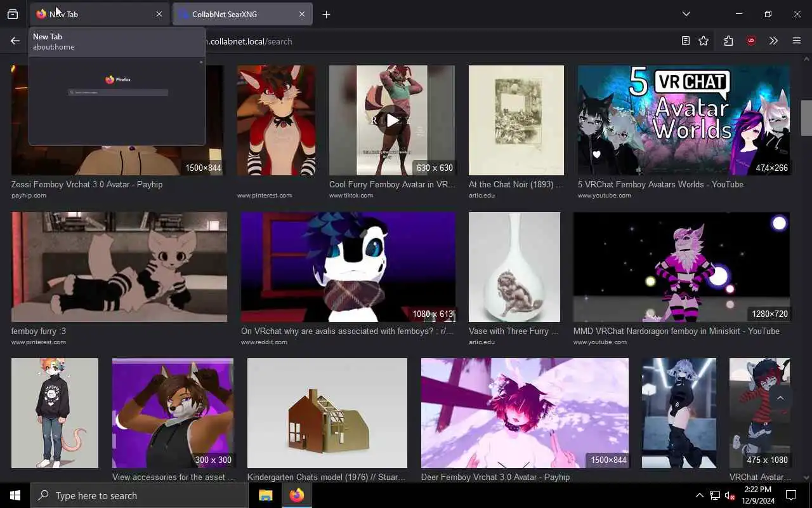
Task: Click www.tiktok.com source text
Action: (351, 196)
